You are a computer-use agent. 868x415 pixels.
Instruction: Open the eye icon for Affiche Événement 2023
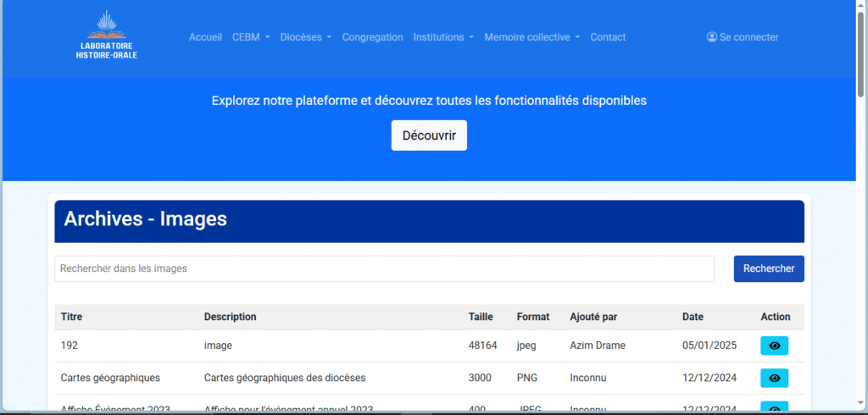click(774, 408)
